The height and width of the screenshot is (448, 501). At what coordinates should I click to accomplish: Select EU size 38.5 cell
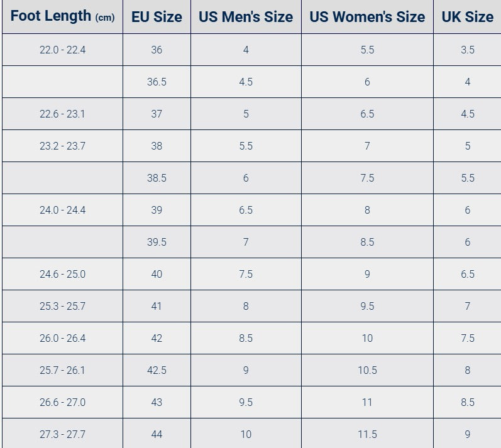tap(157, 178)
